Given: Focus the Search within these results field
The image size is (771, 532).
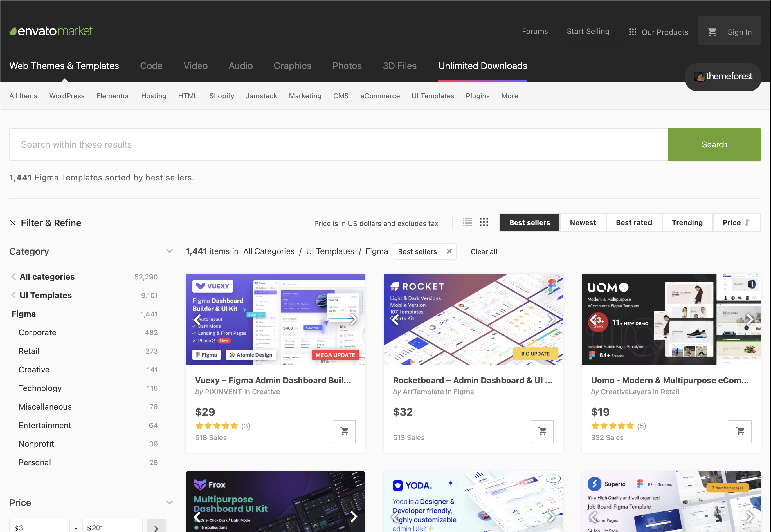Looking at the screenshot, I should [x=339, y=144].
